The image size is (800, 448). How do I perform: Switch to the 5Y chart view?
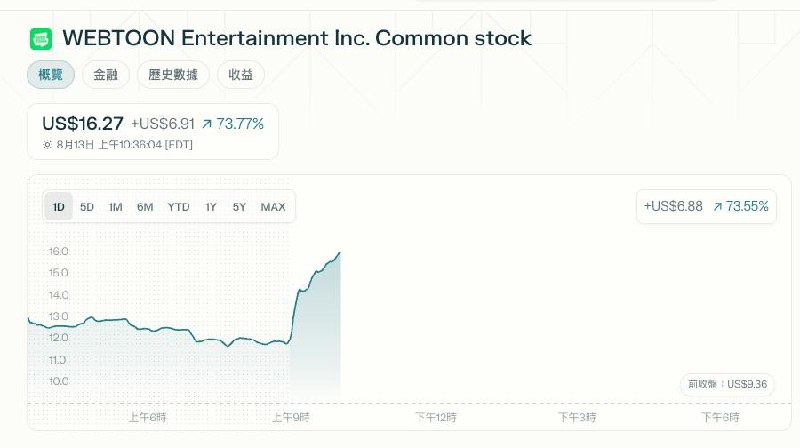(x=239, y=207)
